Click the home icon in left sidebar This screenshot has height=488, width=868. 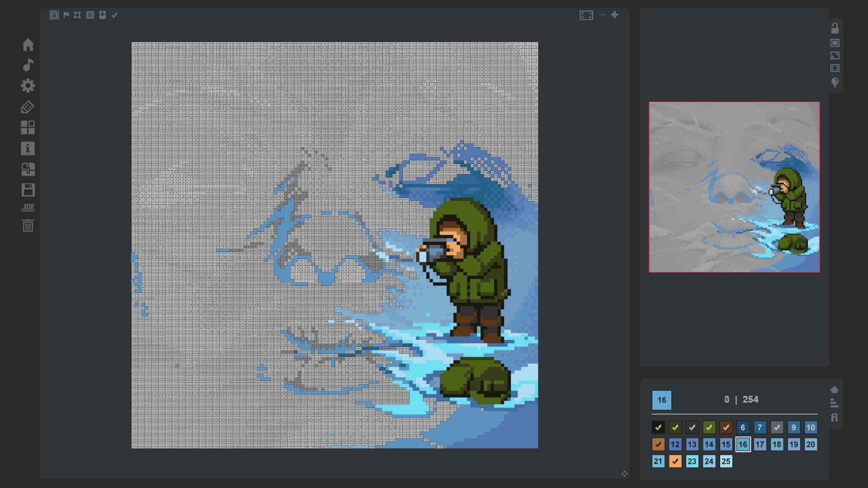[x=28, y=45]
